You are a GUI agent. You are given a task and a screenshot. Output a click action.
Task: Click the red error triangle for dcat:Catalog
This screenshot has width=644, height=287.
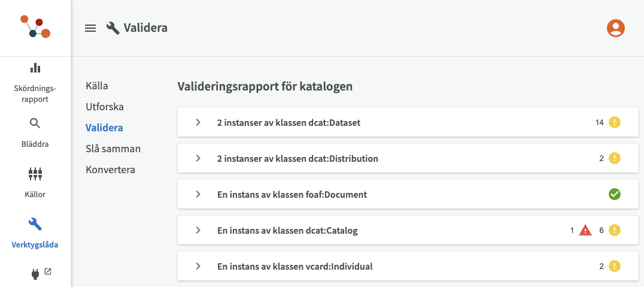pos(585,230)
